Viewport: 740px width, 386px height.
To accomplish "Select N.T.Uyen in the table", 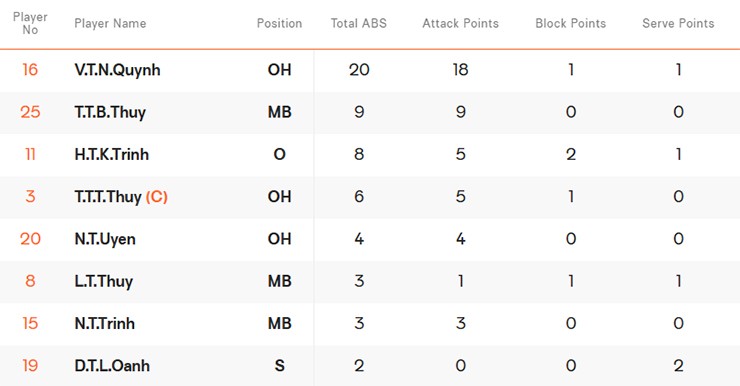I will pos(105,239).
